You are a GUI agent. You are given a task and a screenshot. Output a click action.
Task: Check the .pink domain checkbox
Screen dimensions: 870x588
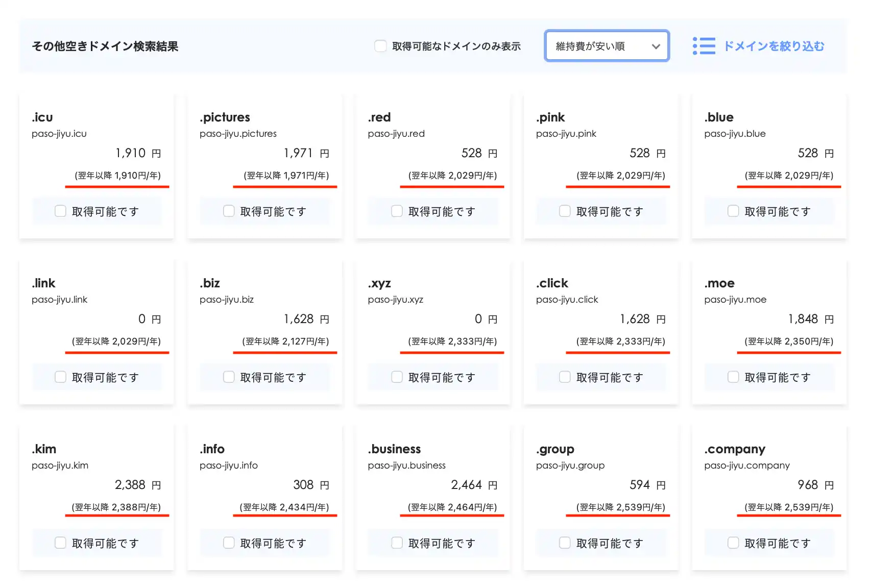(x=565, y=211)
